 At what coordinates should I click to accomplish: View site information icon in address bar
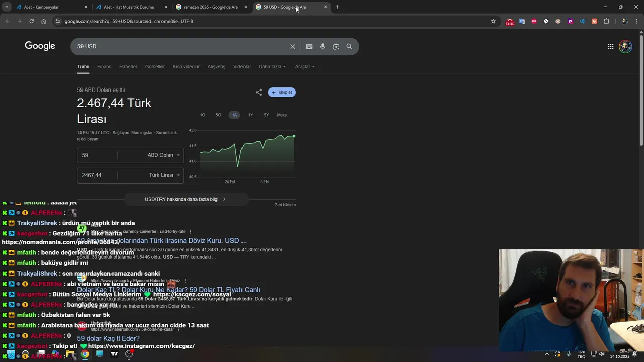(58, 21)
